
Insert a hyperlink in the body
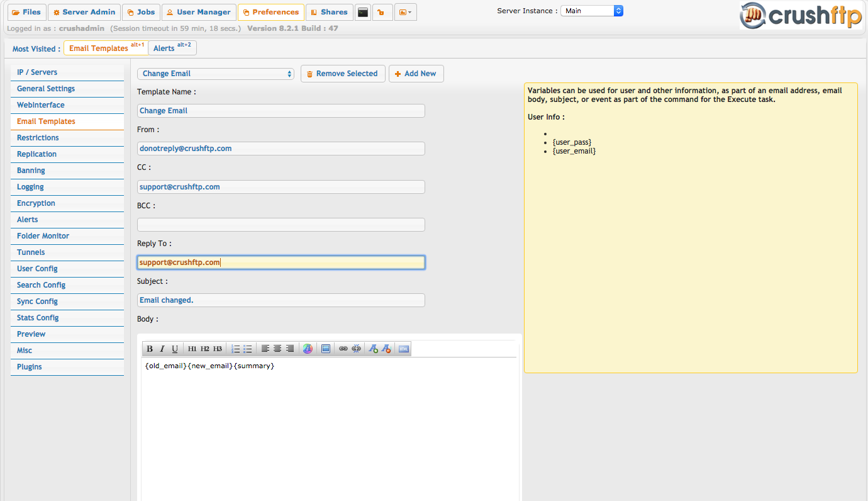pos(343,349)
